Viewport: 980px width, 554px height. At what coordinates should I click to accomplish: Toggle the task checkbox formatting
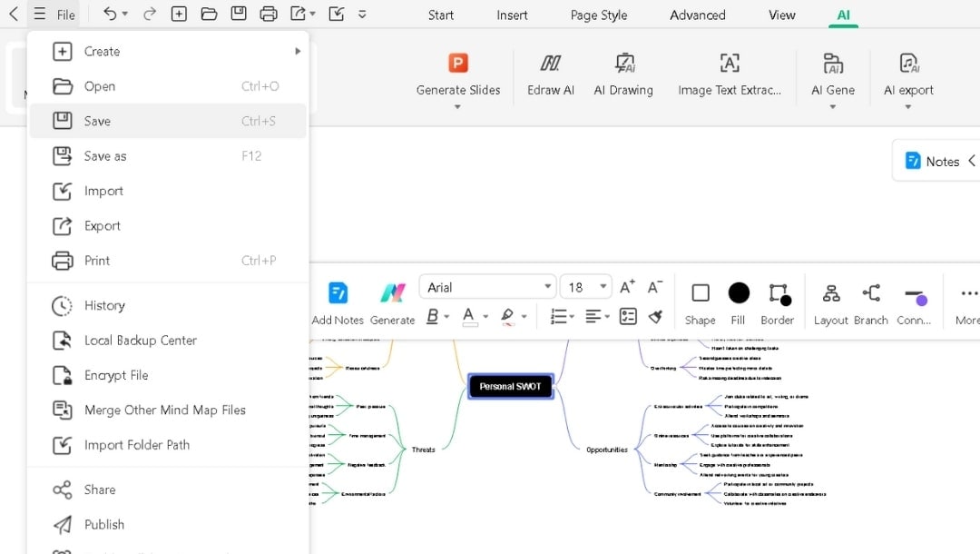[x=627, y=315]
